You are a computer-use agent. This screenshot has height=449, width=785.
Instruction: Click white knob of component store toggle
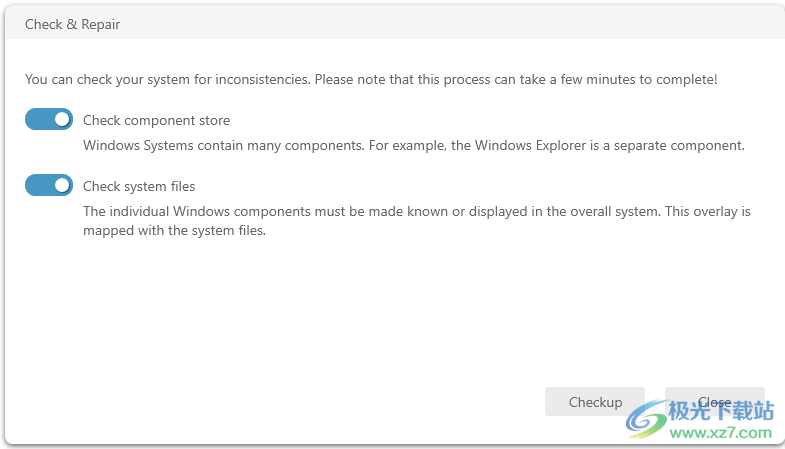click(x=62, y=119)
